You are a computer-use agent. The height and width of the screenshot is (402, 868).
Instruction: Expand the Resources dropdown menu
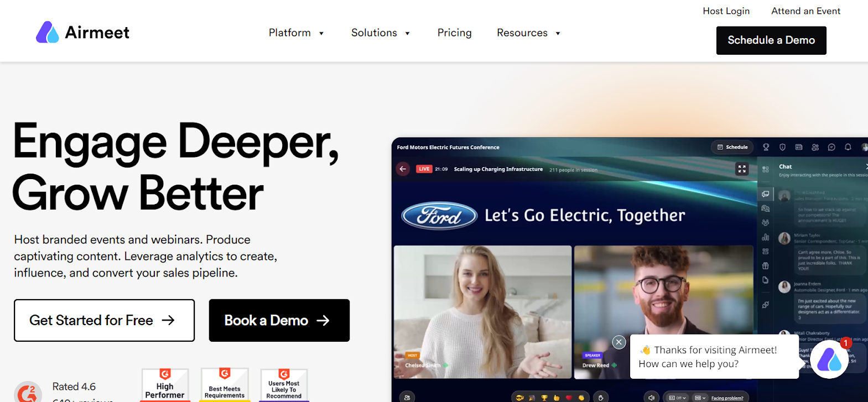coord(528,33)
